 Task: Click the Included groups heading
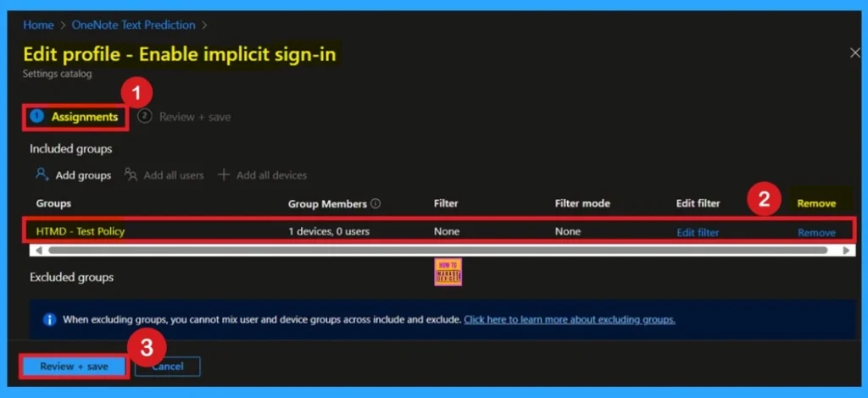point(71,149)
